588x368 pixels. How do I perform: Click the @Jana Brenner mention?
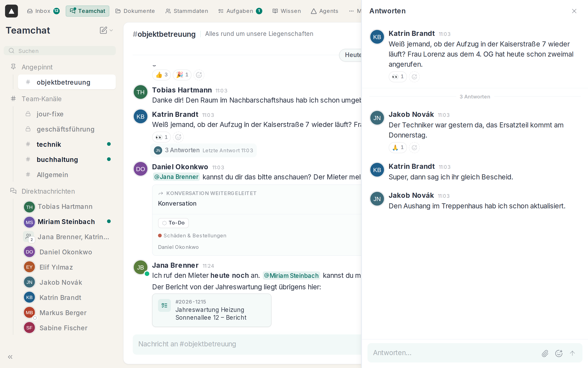point(176,177)
